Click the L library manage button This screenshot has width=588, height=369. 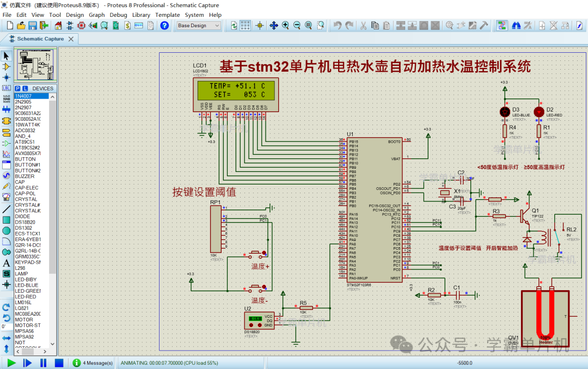coord(25,89)
